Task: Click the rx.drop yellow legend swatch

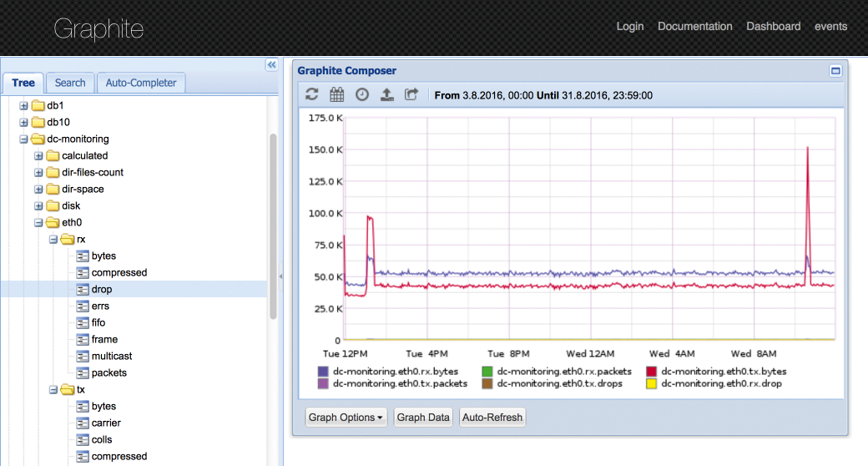Action: click(x=652, y=383)
